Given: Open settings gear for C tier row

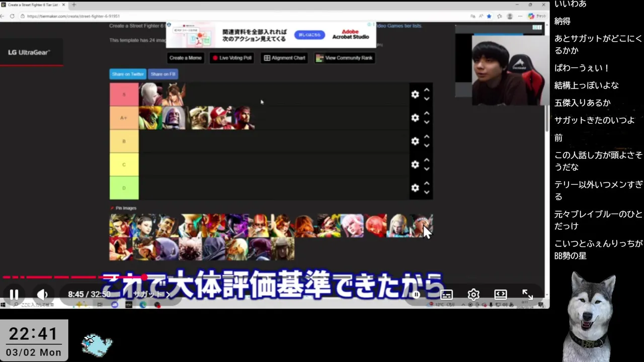Looking at the screenshot, I should click(x=415, y=164).
